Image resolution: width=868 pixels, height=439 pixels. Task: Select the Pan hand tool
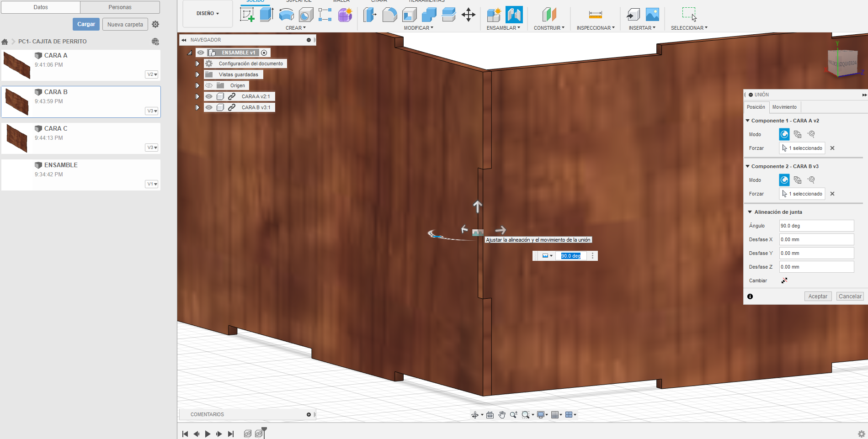[x=502, y=415]
